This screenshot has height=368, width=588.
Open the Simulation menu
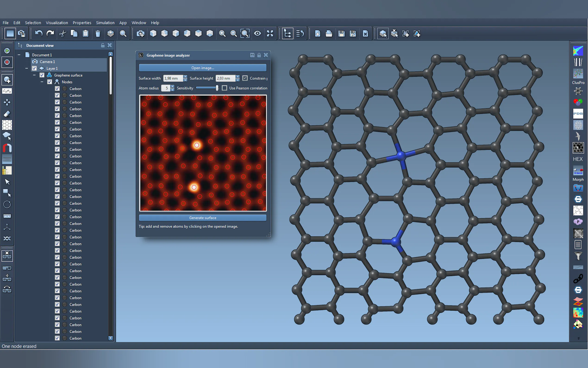[x=105, y=23]
